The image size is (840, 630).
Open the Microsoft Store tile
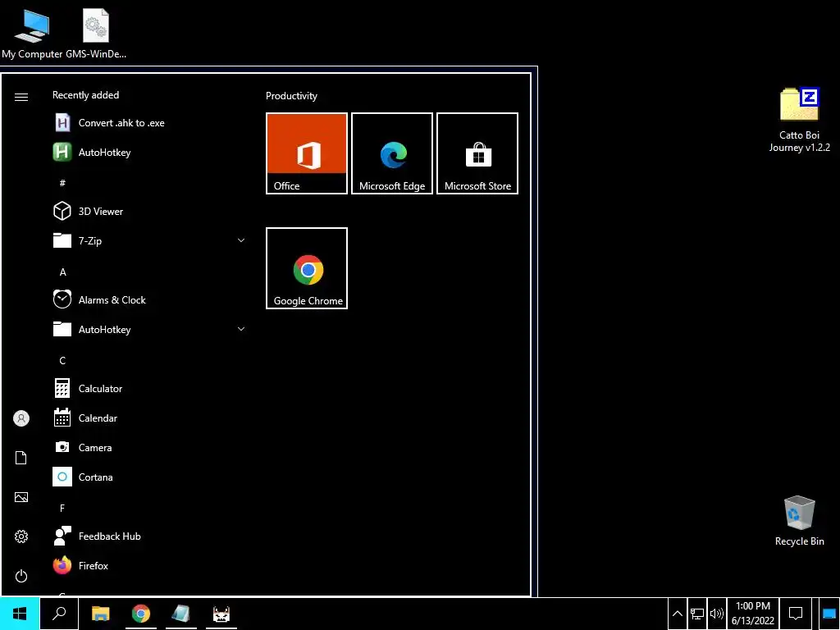[477, 153]
